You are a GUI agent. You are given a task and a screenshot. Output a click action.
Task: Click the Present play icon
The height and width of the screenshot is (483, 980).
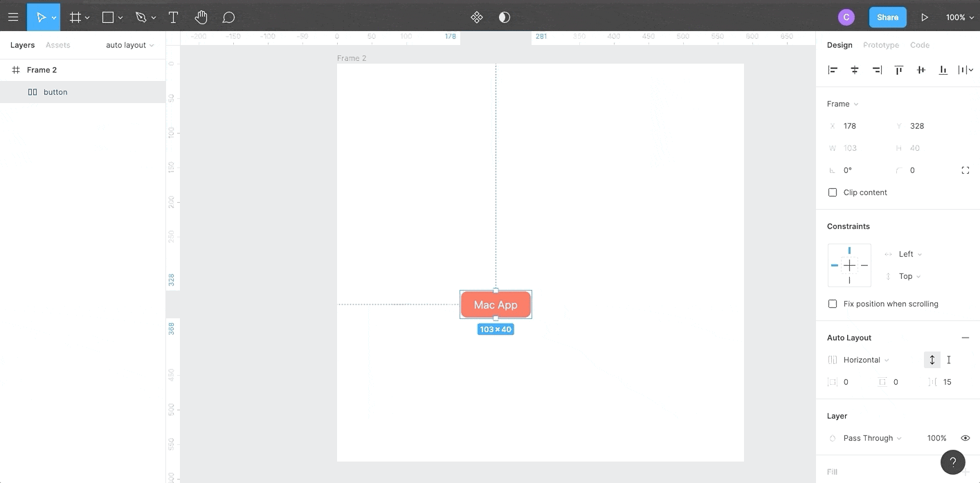925,17
